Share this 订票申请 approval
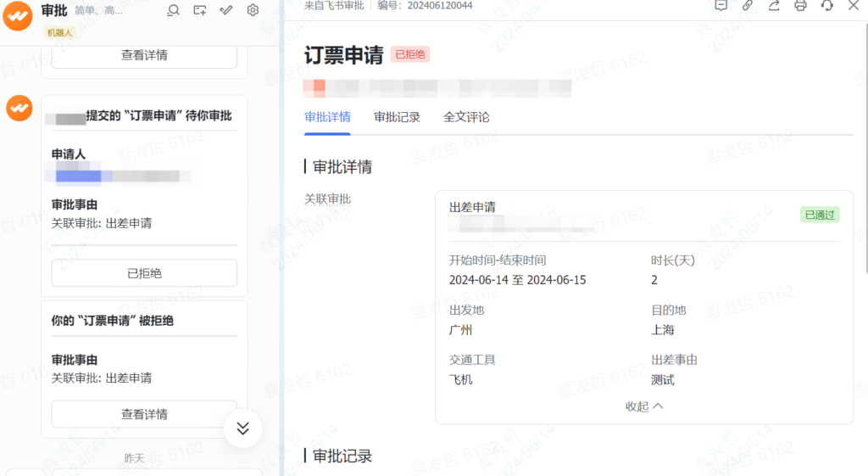Image resolution: width=868 pixels, height=476 pixels. pos(774,6)
